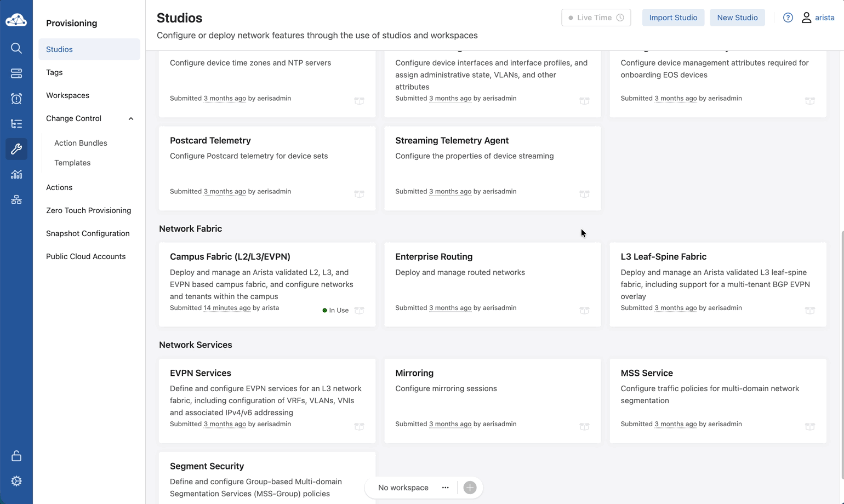Viewport: 844px width, 504px height.
Task: Open the Enterprise Routing studio
Action: pos(493,284)
